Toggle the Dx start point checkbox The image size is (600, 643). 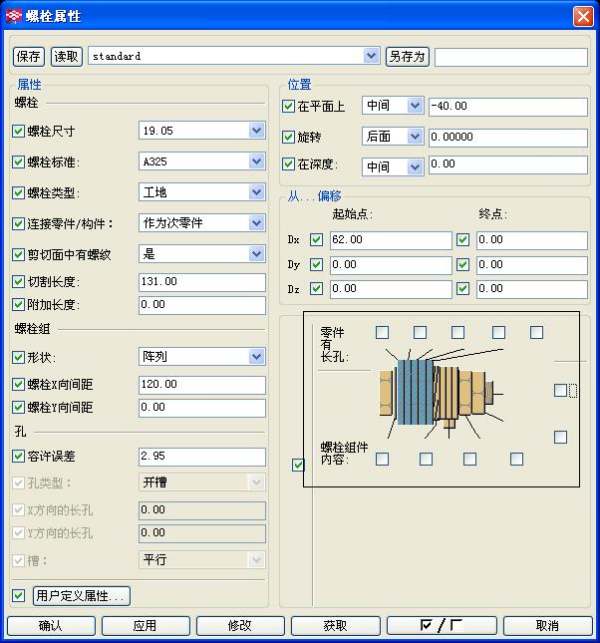click(x=317, y=240)
